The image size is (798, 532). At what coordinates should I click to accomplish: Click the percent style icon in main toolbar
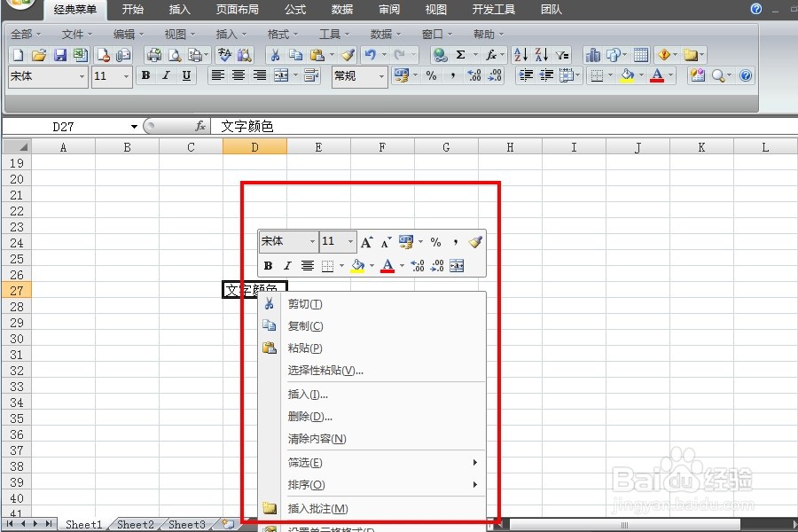[x=432, y=76]
